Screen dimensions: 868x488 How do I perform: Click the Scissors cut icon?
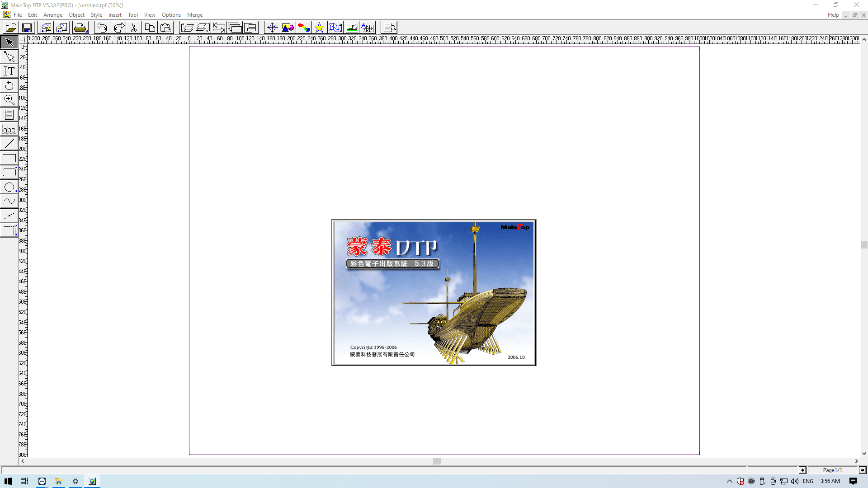coord(134,28)
